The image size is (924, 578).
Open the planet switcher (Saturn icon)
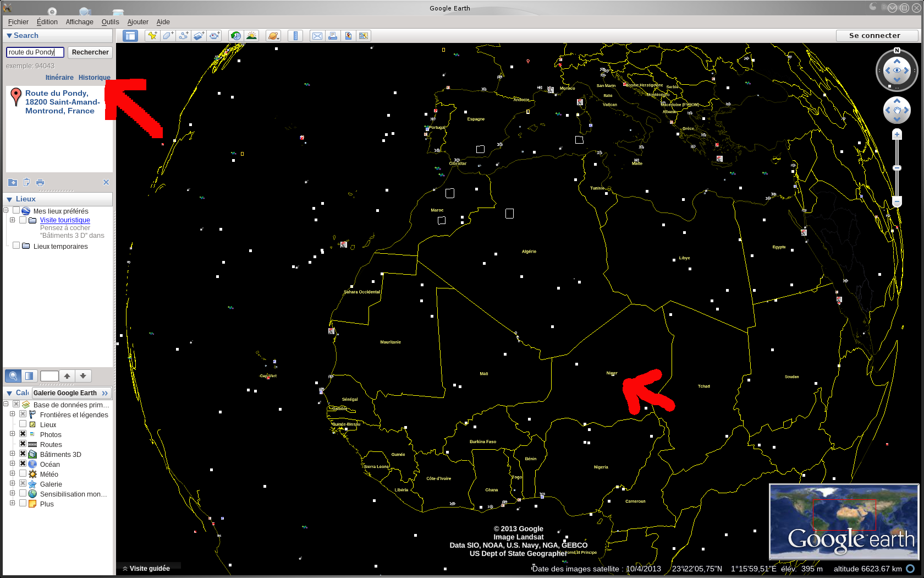pos(273,36)
